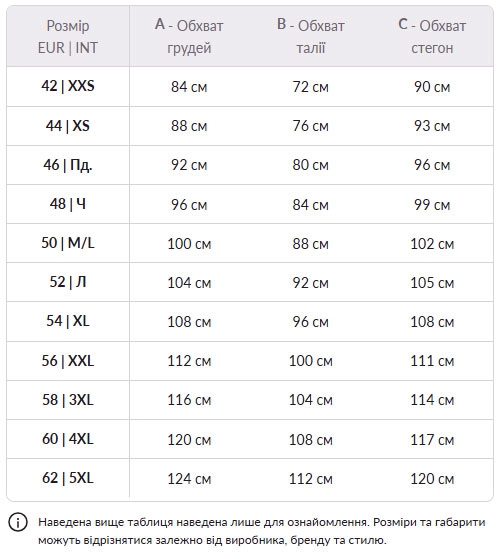Click the info icon beside the disclaimer

click(x=18, y=523)
